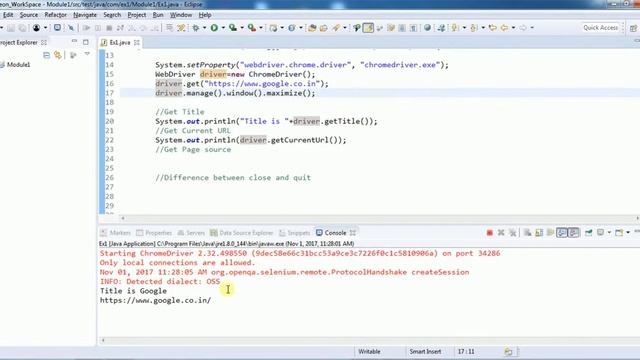Click into the Quick Access field
Viewport: 640px width, 360px height.
point(600,28)
